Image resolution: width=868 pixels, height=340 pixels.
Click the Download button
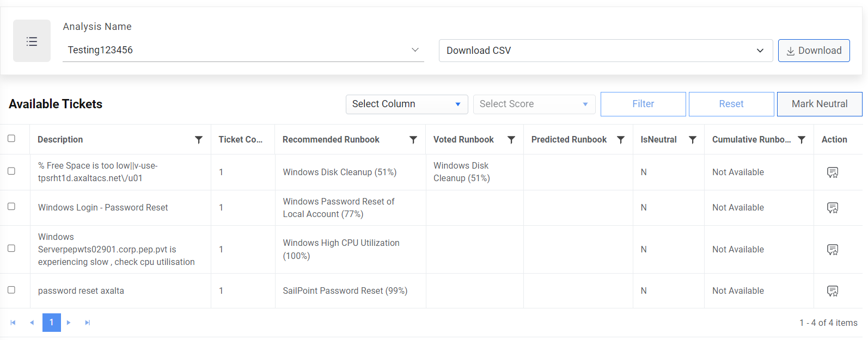click(x=814, y=51)
